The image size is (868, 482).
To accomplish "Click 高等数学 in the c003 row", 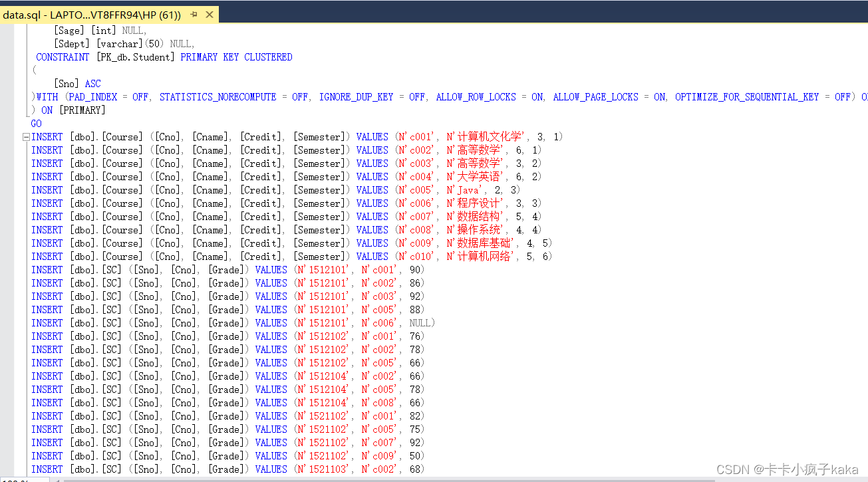I will [479, 164].
